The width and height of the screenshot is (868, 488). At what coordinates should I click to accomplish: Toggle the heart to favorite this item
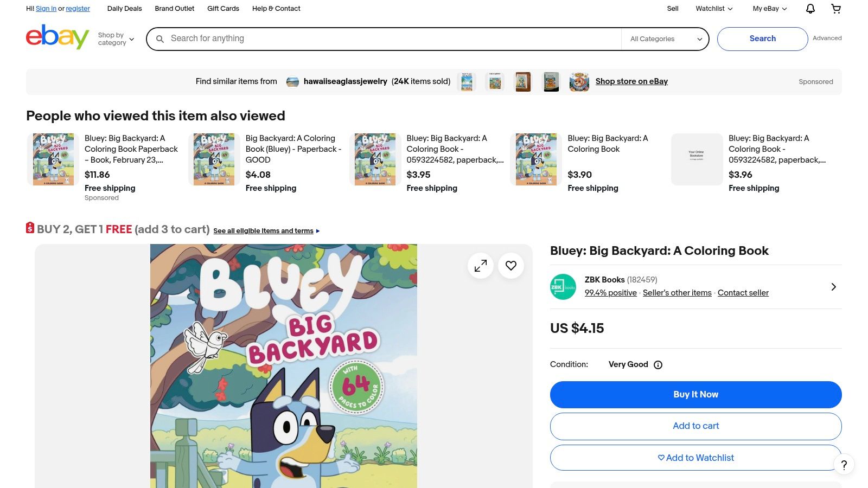(511, 266)
